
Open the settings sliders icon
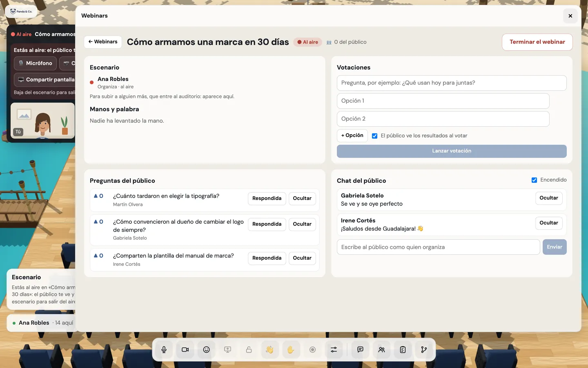pos(334,350)
